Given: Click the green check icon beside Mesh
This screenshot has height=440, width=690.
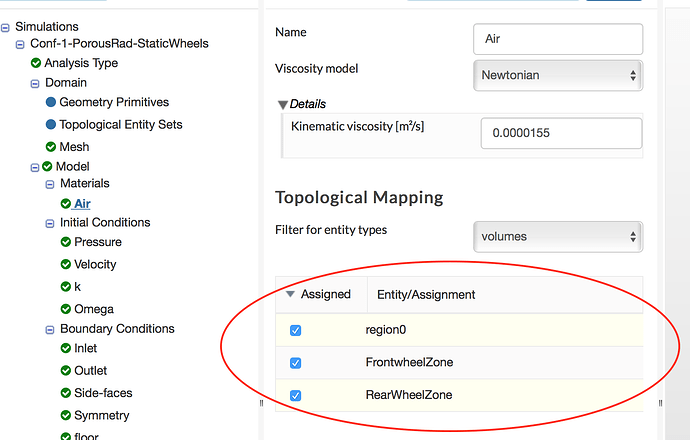Looking at the screenshot, I should 51,147.
